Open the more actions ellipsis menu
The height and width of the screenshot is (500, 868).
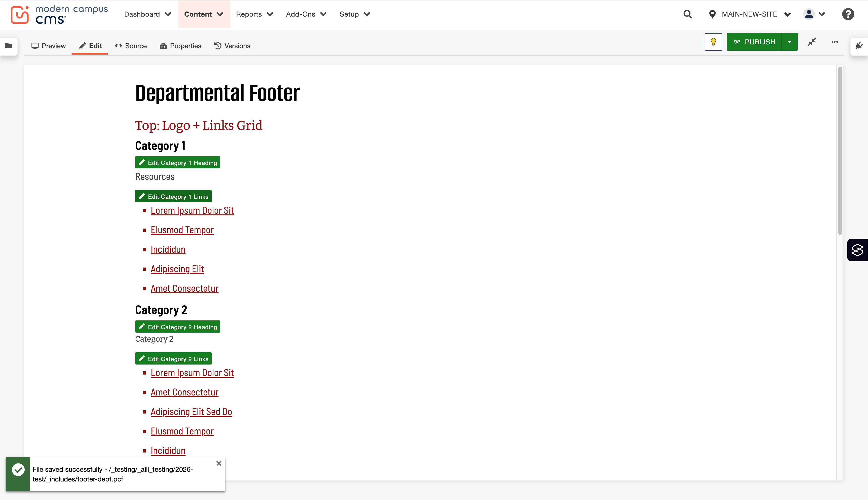(x=835, y=42)
